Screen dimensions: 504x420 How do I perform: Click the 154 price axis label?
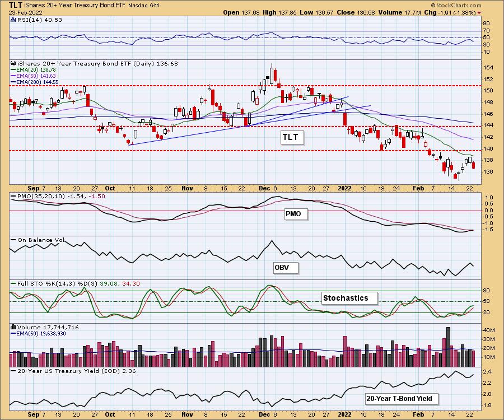[x=488, y=68]
